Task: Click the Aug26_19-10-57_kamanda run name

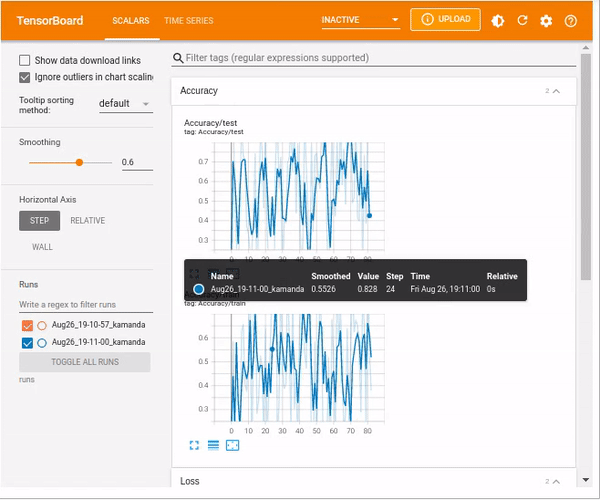Action: (98, 325)
